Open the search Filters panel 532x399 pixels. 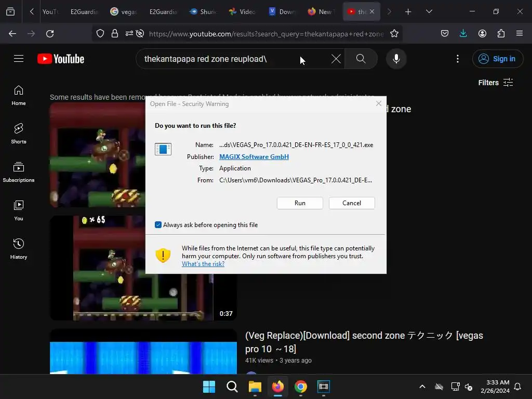495,83
